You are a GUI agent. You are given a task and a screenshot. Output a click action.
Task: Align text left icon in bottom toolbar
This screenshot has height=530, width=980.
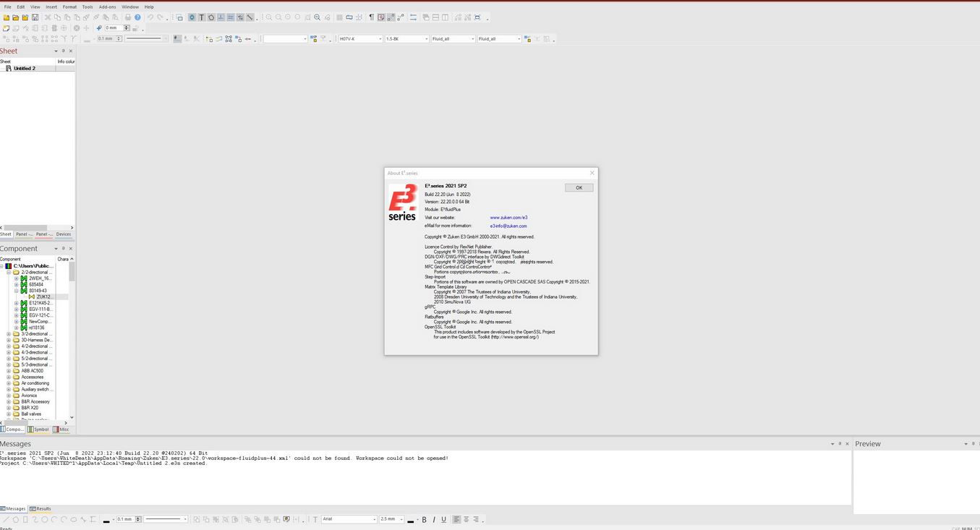[x=456, y=519]
